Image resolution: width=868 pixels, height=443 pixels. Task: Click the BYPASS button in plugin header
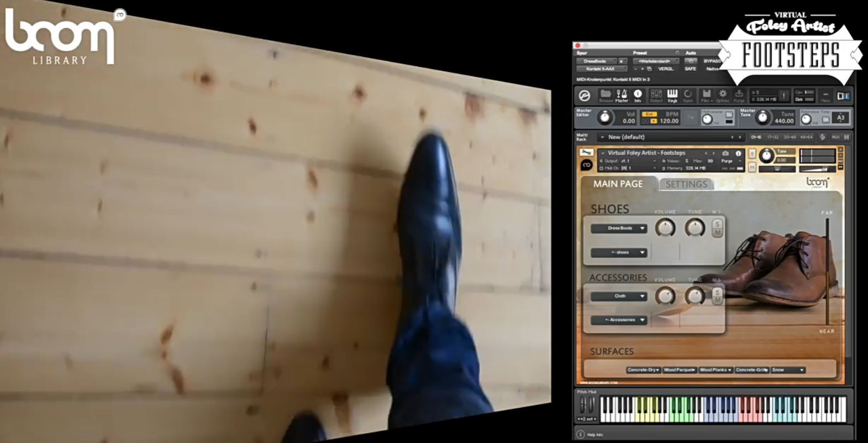pos(711,61)
